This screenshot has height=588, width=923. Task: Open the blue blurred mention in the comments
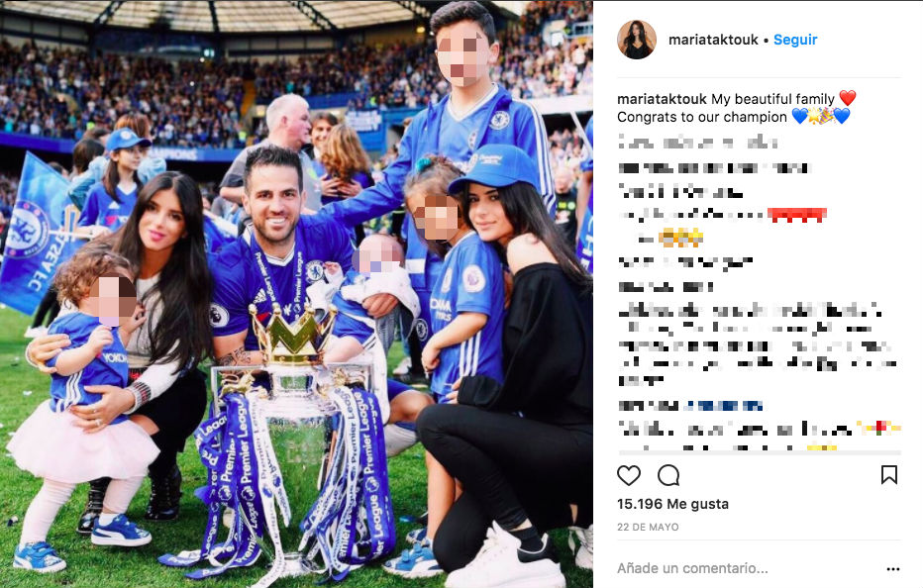724,406
